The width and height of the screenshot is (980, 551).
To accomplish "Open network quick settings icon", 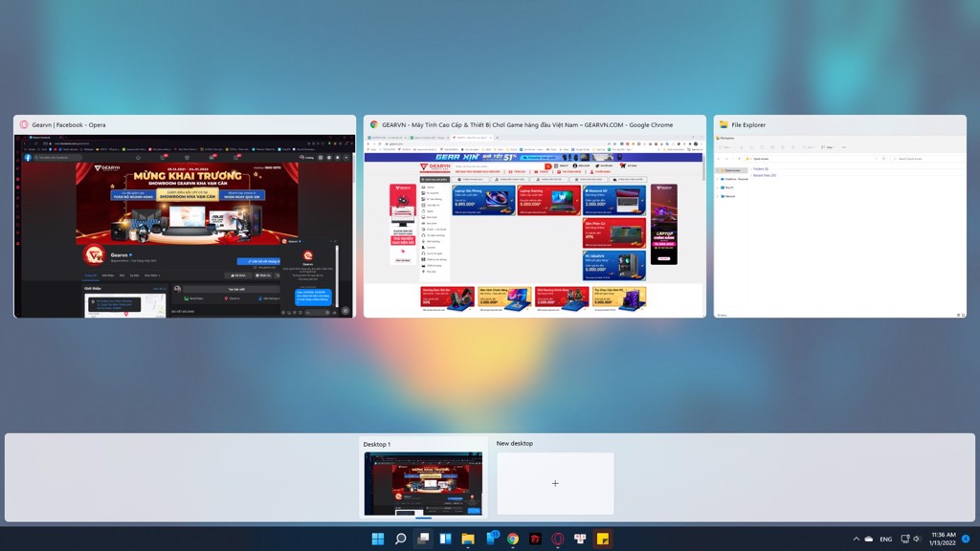I will [905, 539].
